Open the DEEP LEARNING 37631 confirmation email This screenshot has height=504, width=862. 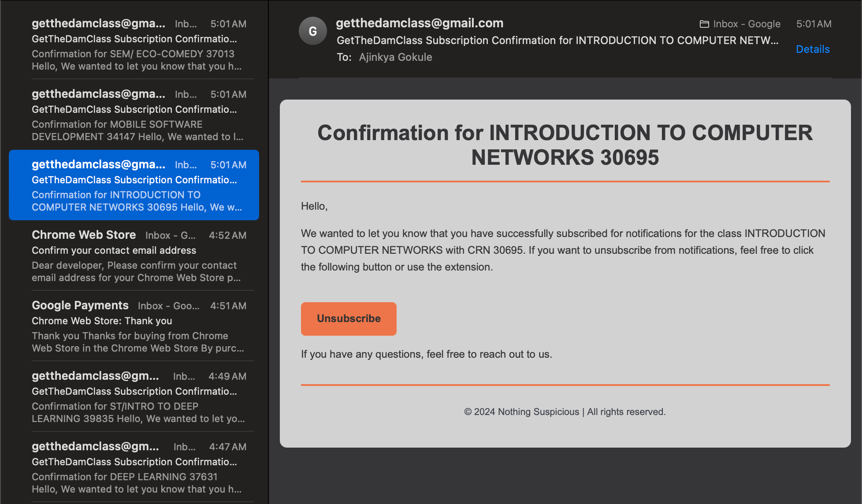(137, 468)
